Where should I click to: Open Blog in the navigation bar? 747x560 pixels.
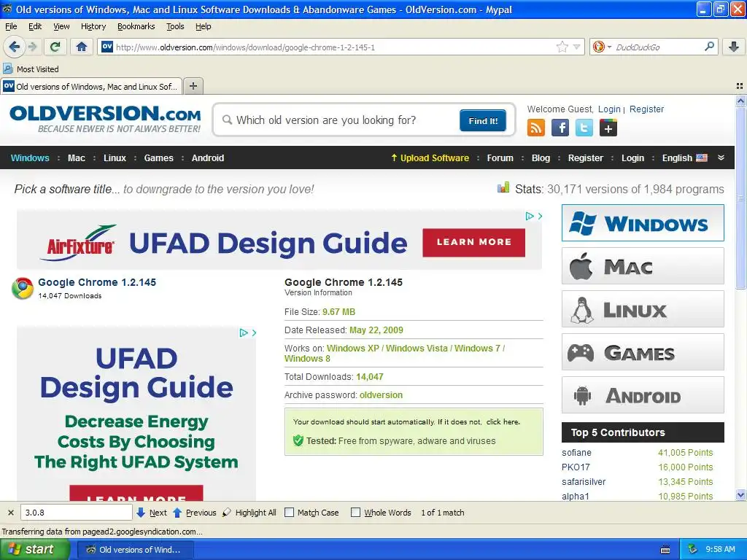[x=541, y=157]
